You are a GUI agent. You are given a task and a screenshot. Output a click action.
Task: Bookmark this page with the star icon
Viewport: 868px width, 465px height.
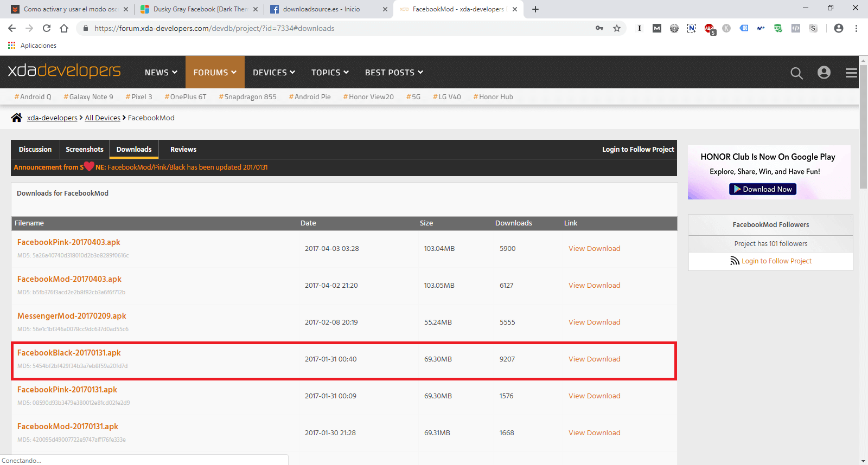click(x=617, y=28)
